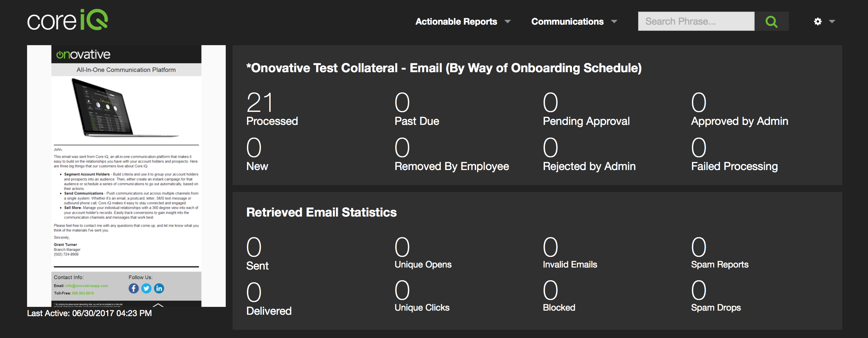Click the email collateral preview thumbnail
The height and width of the screenshot is (338, 868).
coord(126,176)
